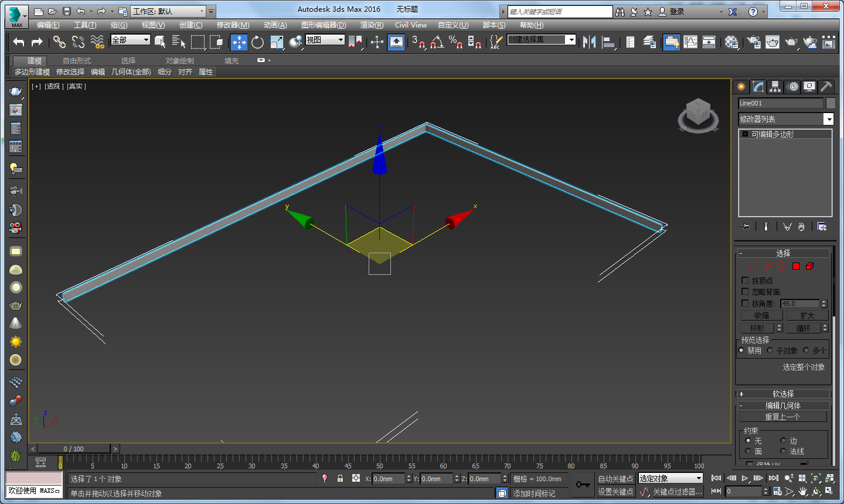Image resolution: width=844 pixels, height=504 pixels.
Task: Activate the Select and Move tool
Action: click(x=239, y=42)
